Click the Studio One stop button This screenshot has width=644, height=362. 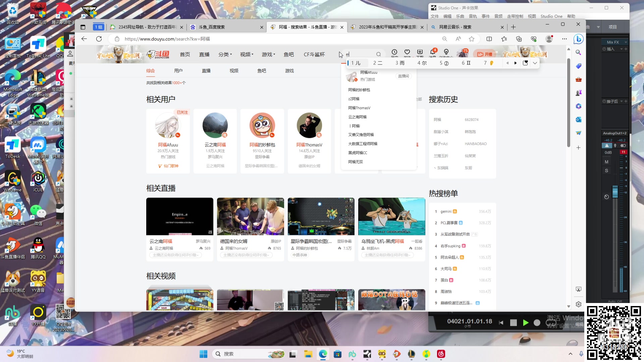click(513, 322)
